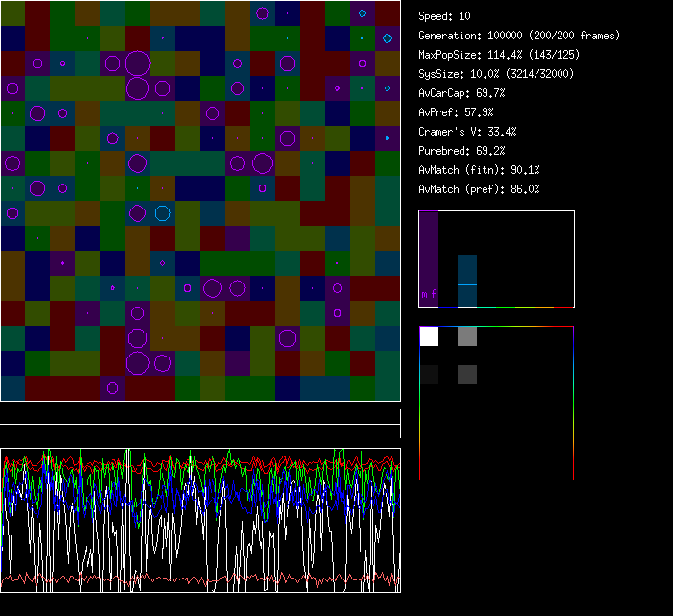Click the SysSize statistic line
Viewport: 673px width, 616px height.
coord(496,74)
